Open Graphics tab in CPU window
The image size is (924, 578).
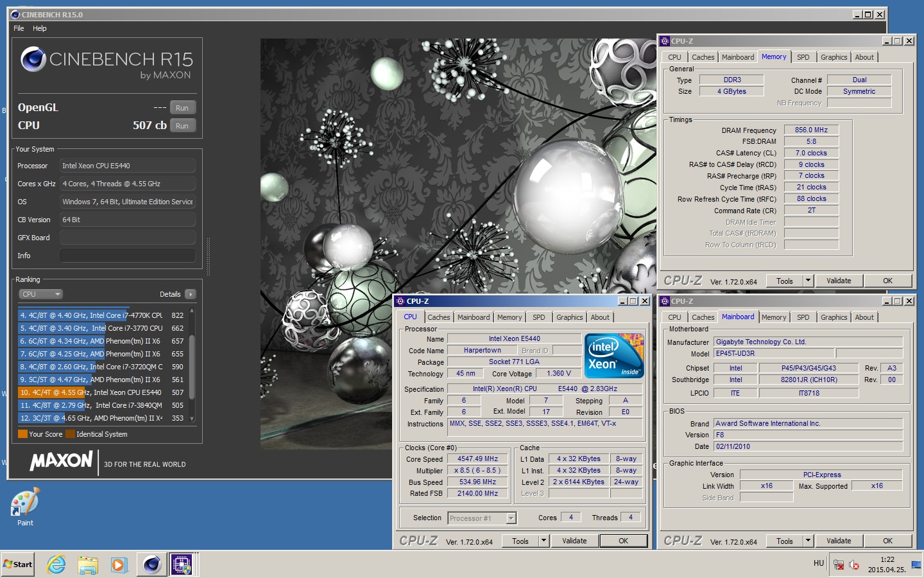pos(570,317)
